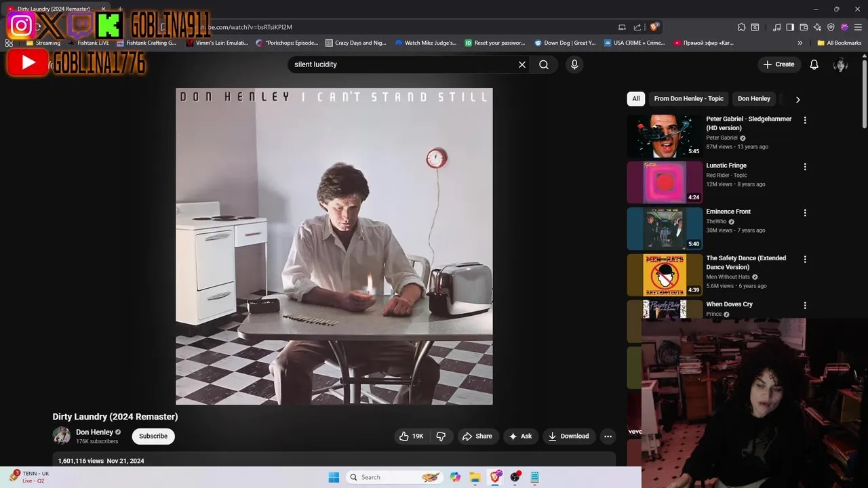Open Brave Leo AI sparkle icon
The image size is (868, 488).
click(x=817, y=27)
